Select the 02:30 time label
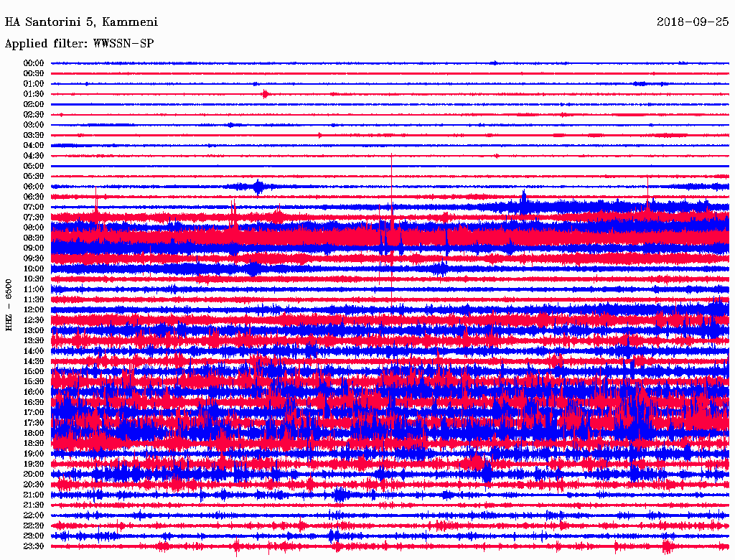Viewport: 735px width, 560px height. (34, 114)
